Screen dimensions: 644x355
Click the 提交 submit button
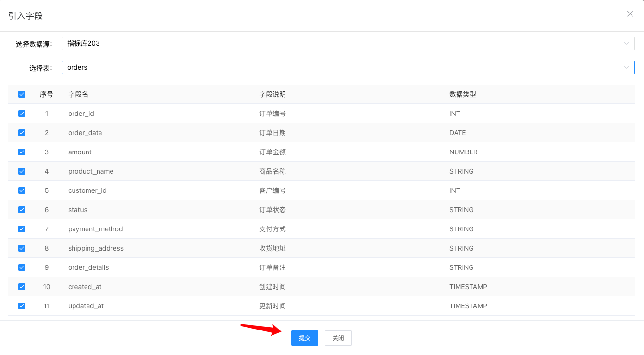tap(304, 338)
